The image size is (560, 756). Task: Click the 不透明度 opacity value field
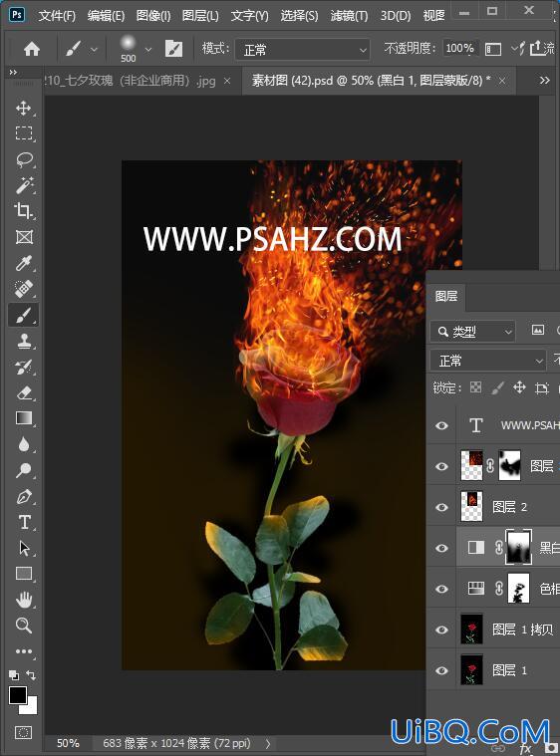click(x=460, y=48)
